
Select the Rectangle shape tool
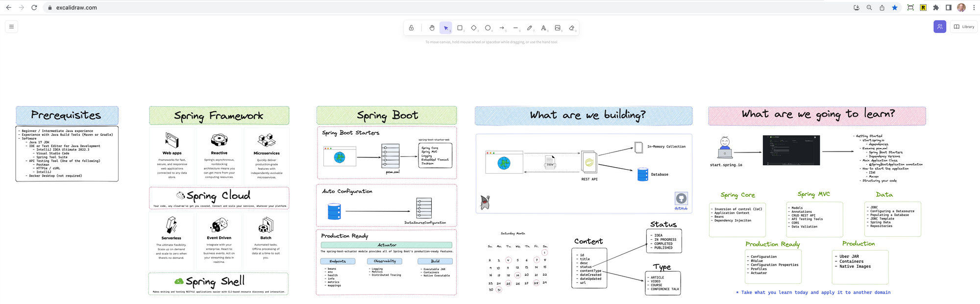click(460, 28)
